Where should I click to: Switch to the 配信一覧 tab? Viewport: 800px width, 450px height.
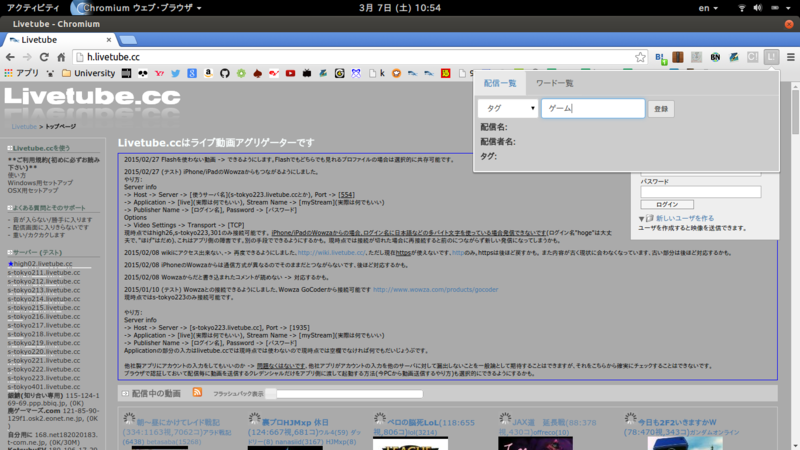(x=499, y=83)
